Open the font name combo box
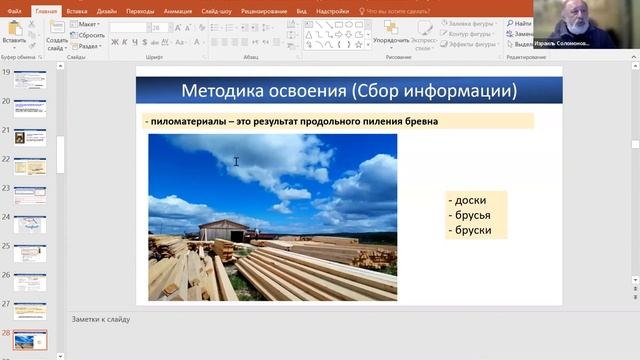The height and width of the screenshot is (360, 640). [130, 28]
